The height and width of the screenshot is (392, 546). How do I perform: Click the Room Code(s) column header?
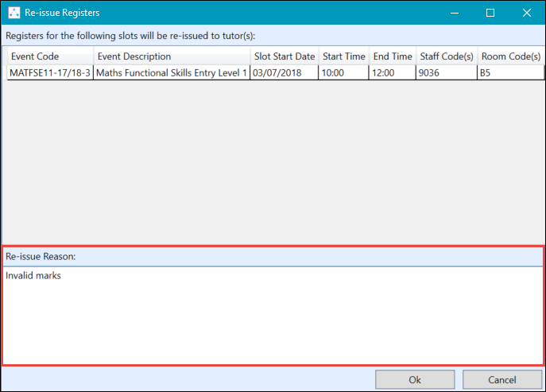510,56
